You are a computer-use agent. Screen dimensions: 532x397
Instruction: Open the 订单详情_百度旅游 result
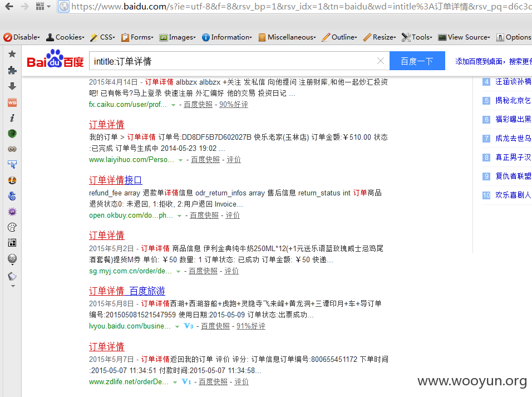tap(127, 291)
